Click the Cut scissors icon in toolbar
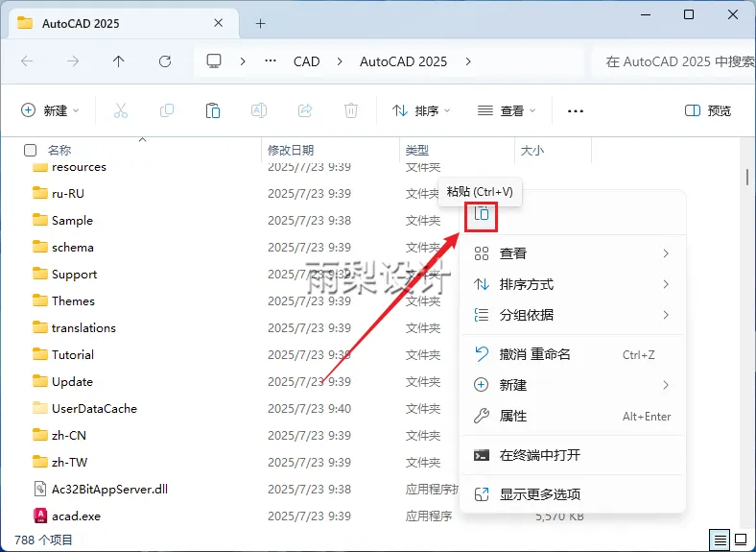756x552 pixels. [121, 110]
